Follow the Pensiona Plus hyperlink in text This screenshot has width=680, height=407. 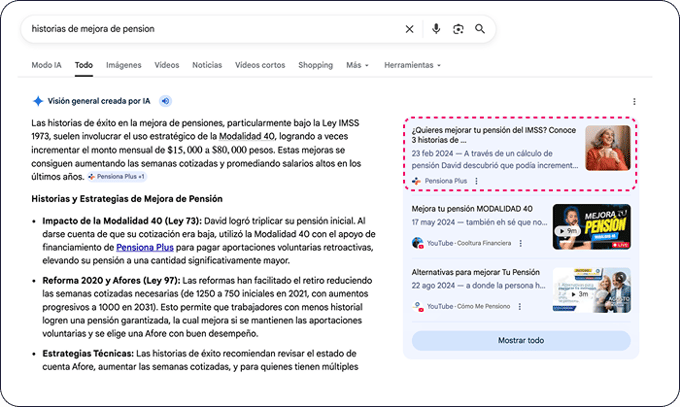[x=145, y=247]
